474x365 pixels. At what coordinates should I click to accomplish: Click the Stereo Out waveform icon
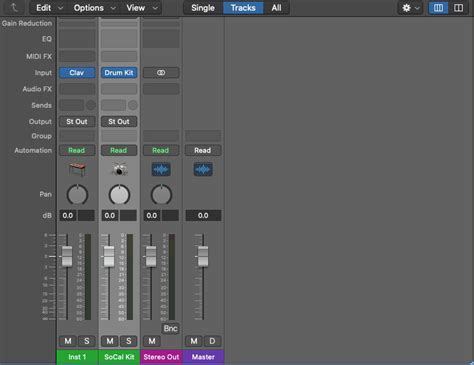click(161, 169)
